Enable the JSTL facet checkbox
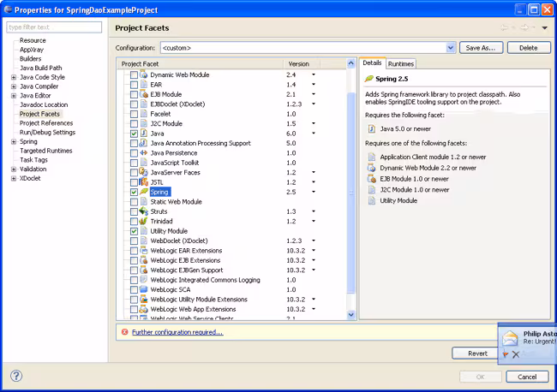 (134, 182)
